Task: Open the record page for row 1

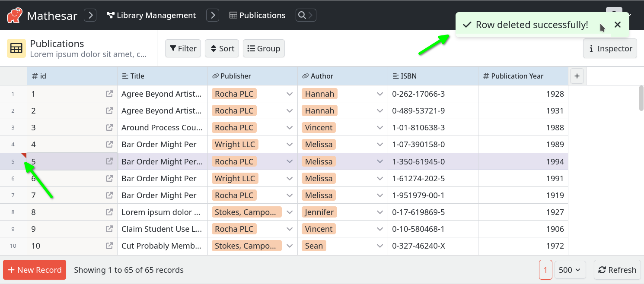Action: tap(109, 94)
